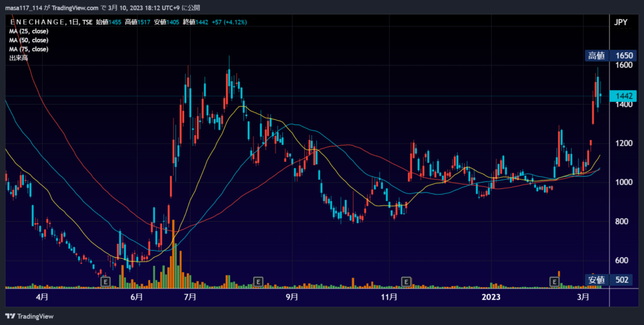Click the 11月 date axis label
The height and width of the screenshot is (325, 644).
pyautogui.click(x=389, y=297)
